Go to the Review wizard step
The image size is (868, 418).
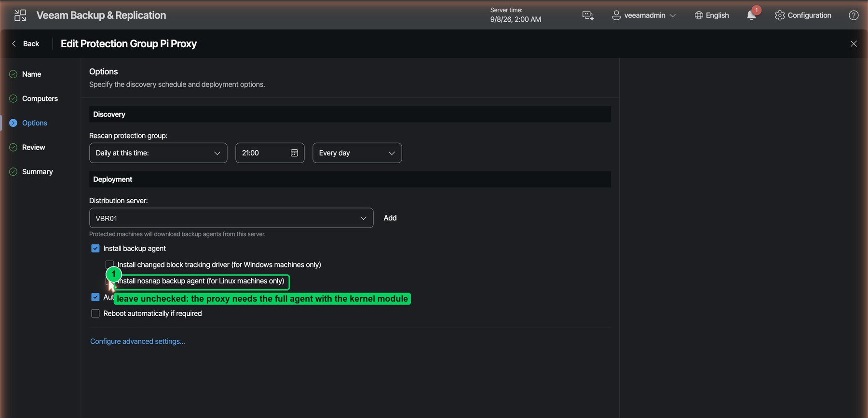click(x=33, y=147)
